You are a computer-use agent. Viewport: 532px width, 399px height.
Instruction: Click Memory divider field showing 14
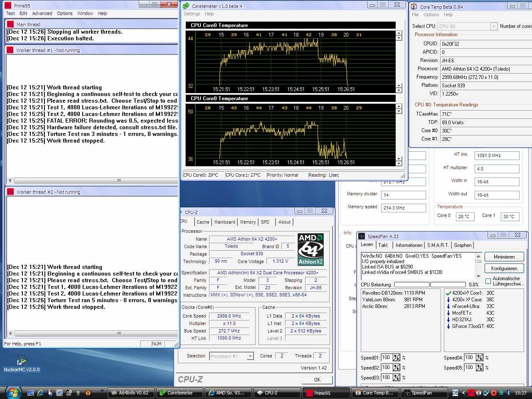tap(404, 195)
